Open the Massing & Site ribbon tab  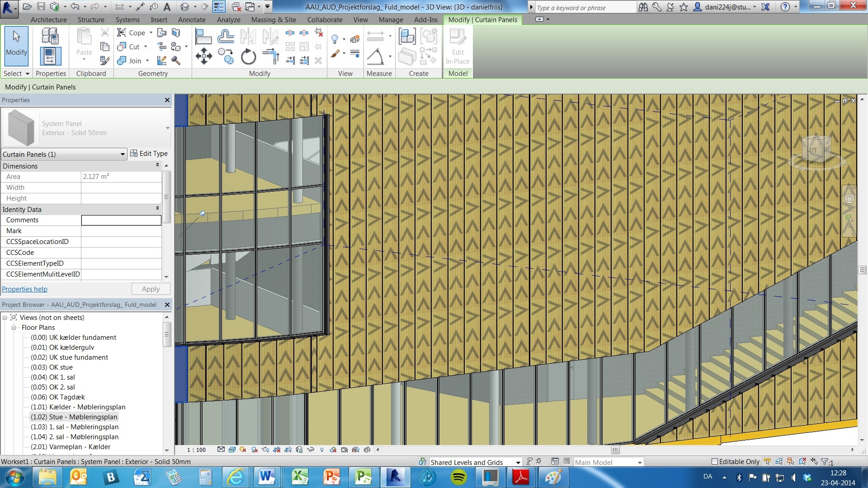pyautogui.click(x=274, y=20)
